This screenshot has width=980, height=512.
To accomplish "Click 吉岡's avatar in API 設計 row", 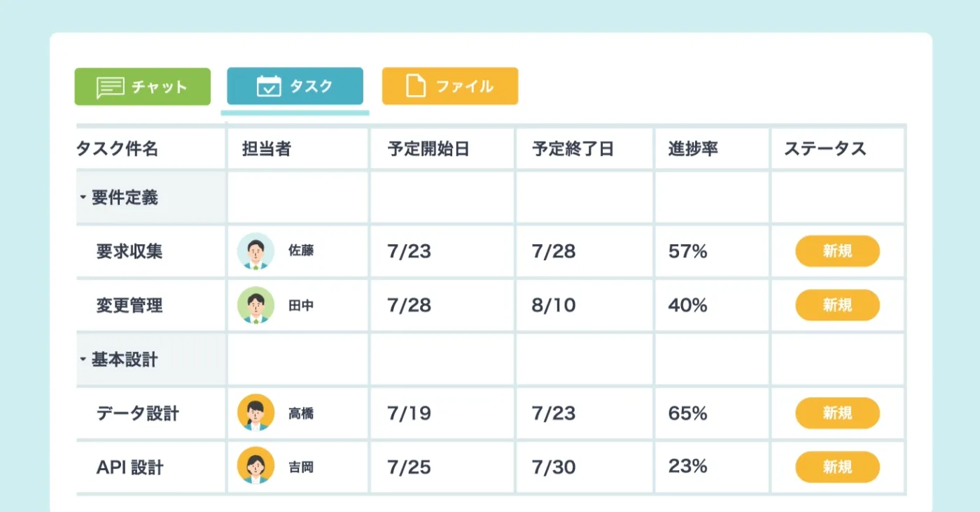I will (x=256, y=467).
